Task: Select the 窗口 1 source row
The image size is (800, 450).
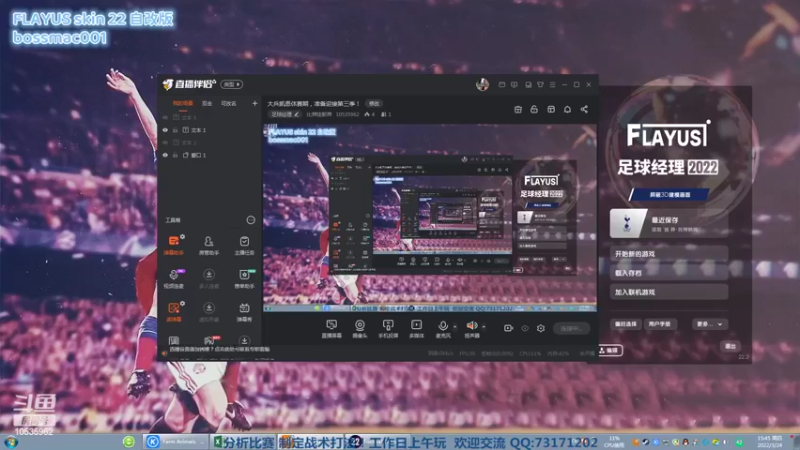Action: [209, 155]
